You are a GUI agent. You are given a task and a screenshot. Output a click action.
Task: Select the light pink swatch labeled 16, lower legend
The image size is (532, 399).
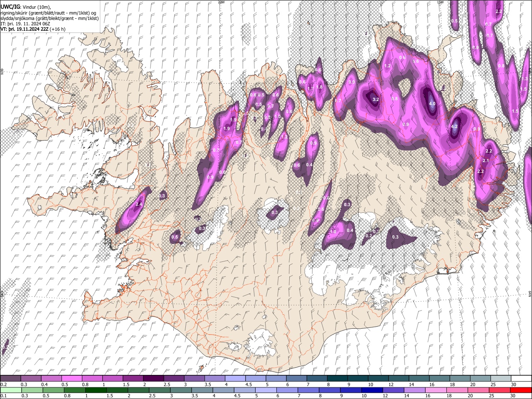(x=435, y=390)
